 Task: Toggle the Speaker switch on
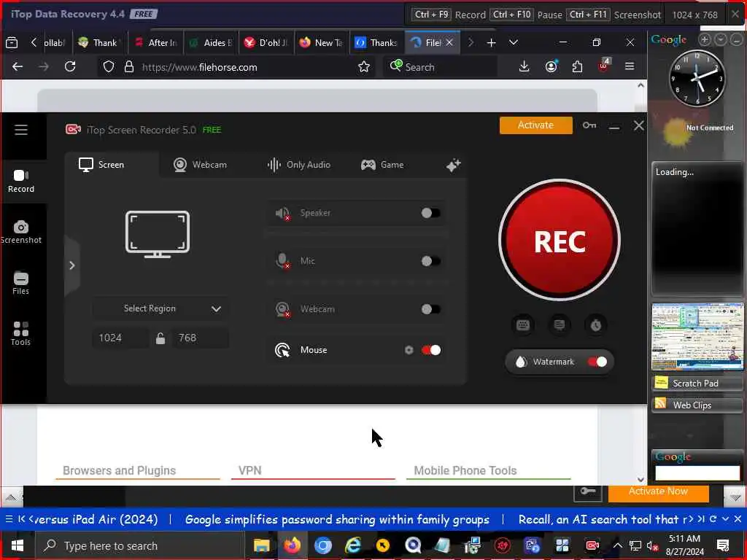430,213
